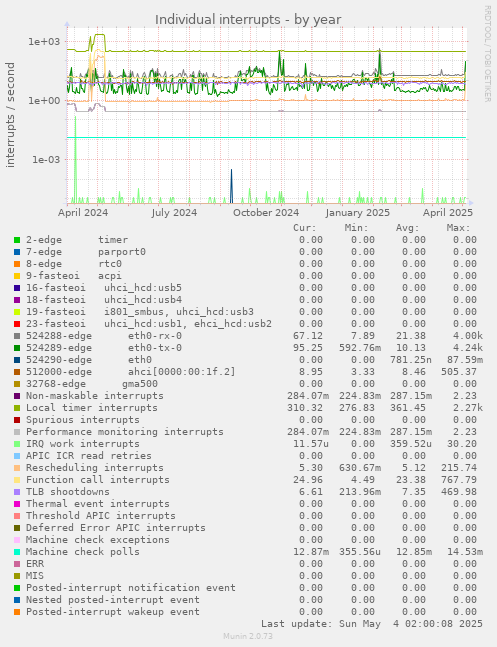
Task: Click the 'Threshold APIC interrupts' label
Action: point(101,515)
